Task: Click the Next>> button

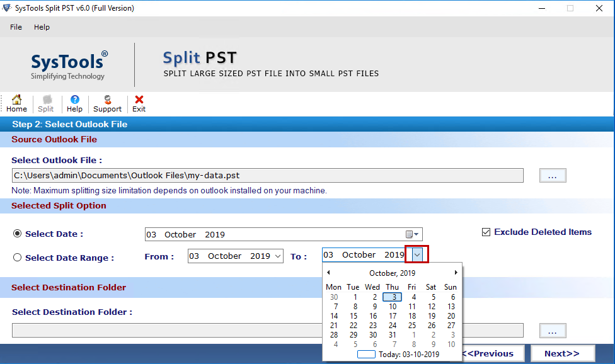Action: [563, 353]
